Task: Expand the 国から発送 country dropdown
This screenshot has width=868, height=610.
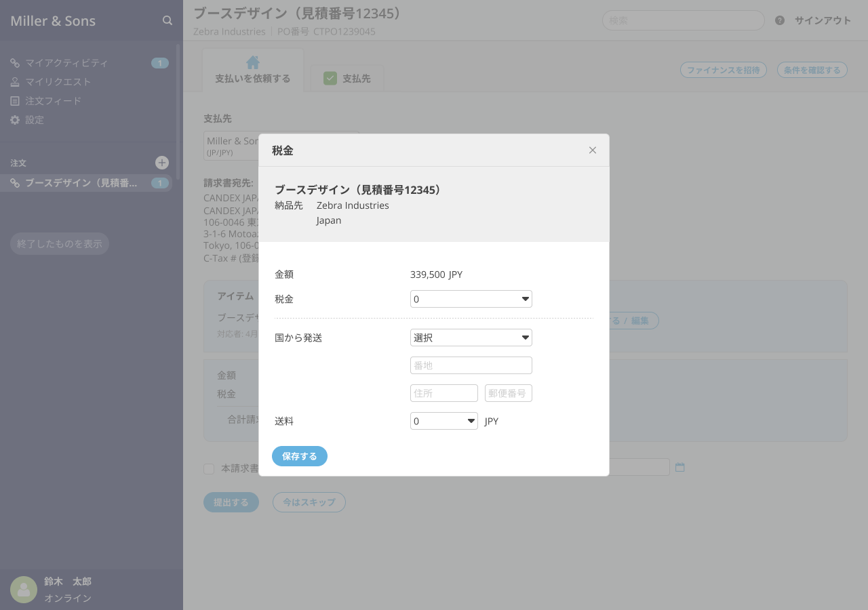Action: pos(471,338)
